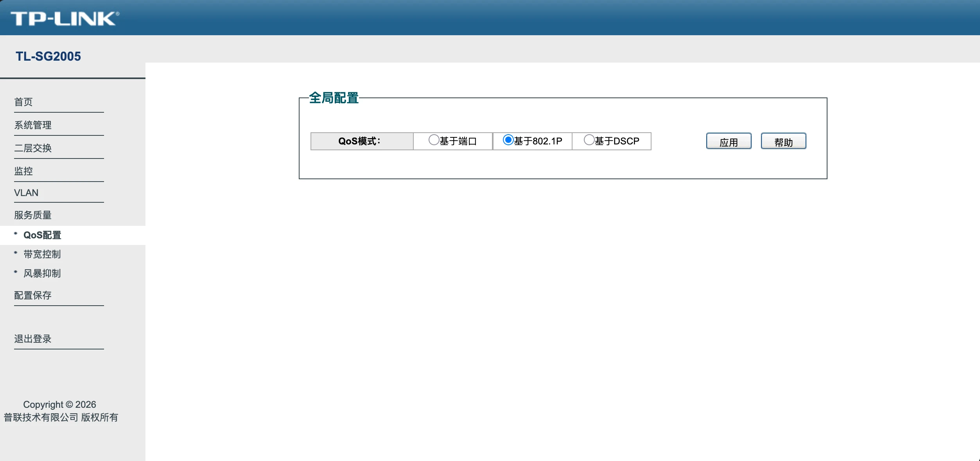980x461 pixels.
Task: Click 退出登录 to log out
Action: click(x=33, y=339)
